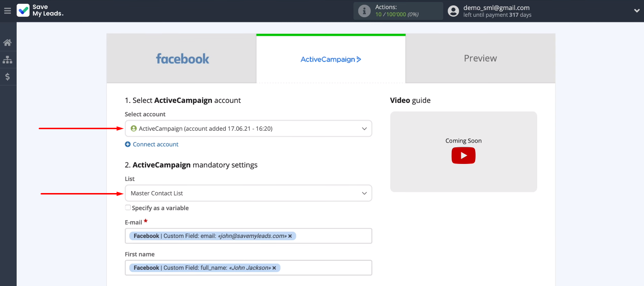Viewport: 644px width, 286px height.
Task: Open the Home icon in sidebar
Action: point(8,43)
